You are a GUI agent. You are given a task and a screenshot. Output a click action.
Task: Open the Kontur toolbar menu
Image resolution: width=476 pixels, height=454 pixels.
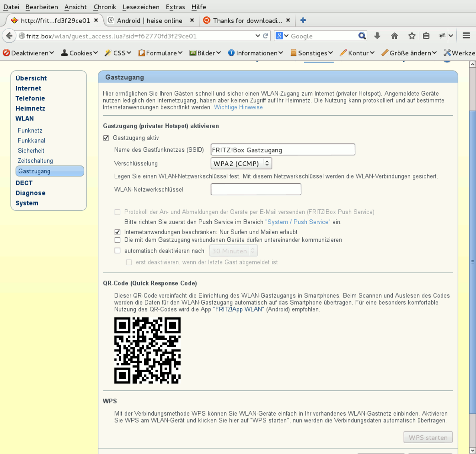coord(357,53)
